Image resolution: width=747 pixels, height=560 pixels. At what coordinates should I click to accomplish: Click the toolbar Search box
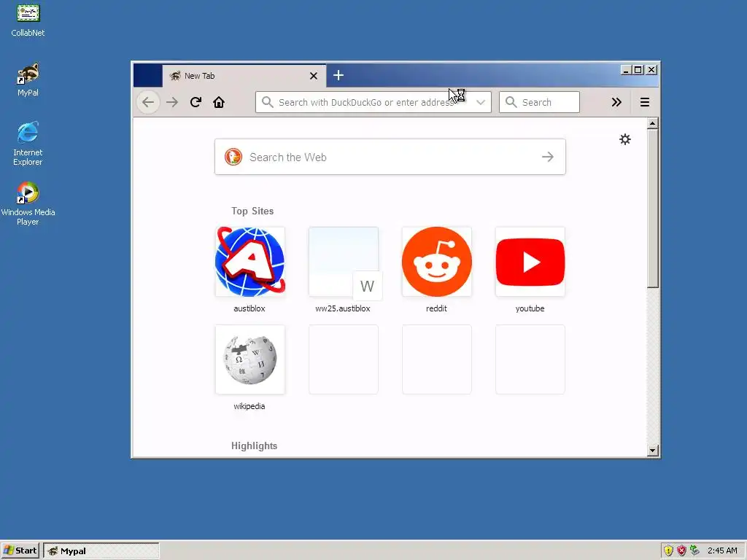539,102
